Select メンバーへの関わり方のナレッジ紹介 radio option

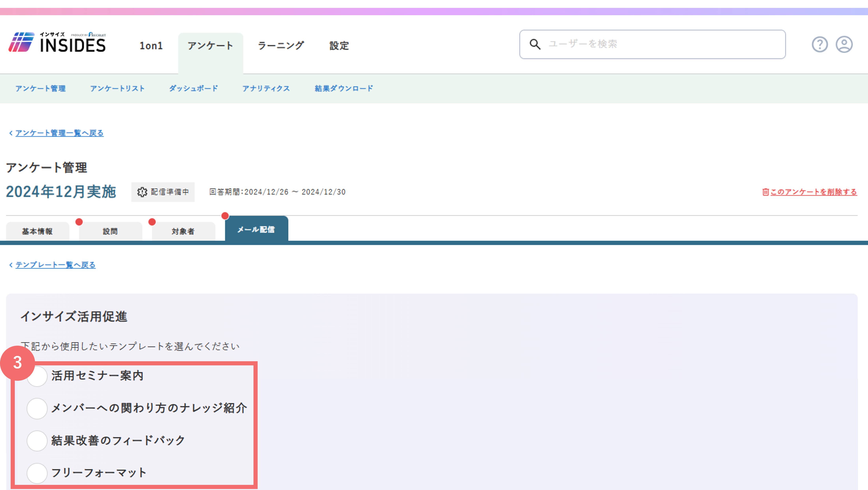click(37, 408)
